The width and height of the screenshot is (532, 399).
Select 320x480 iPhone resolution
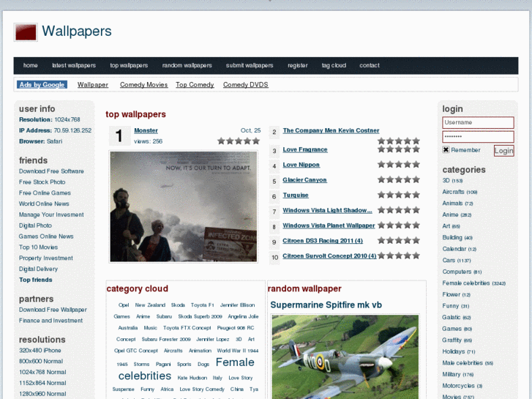pos(40,351)
